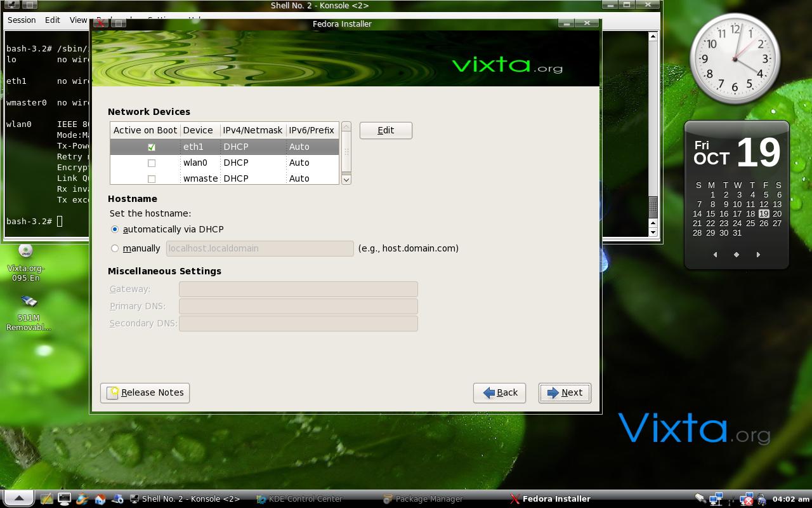Open the Release Notes button
This screenshot has width=812, height=508.
coord(145,392)
